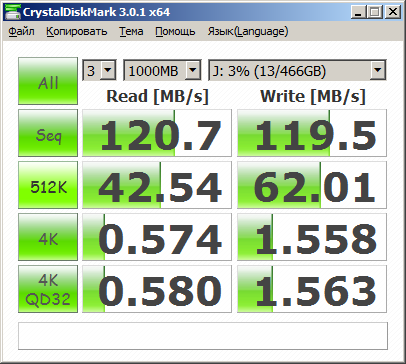Click the 512K write result 62.01
Image resolution: width=406 pixels, height=364 pixels.
point(312,185)
